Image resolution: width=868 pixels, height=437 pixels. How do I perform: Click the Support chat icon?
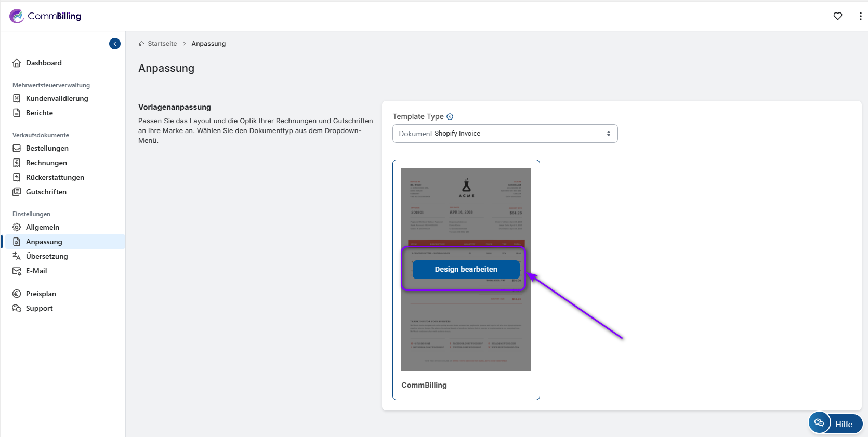[17, 308]
